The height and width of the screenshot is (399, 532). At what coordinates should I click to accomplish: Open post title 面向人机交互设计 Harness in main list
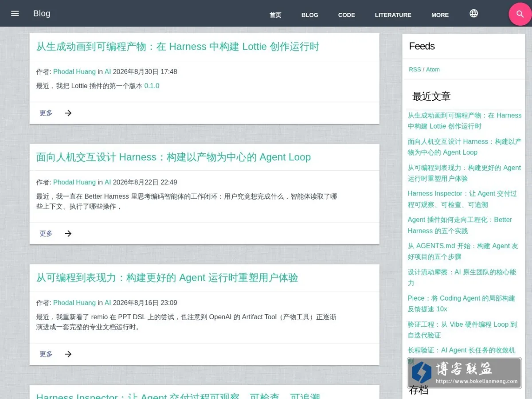pos(173,157)
